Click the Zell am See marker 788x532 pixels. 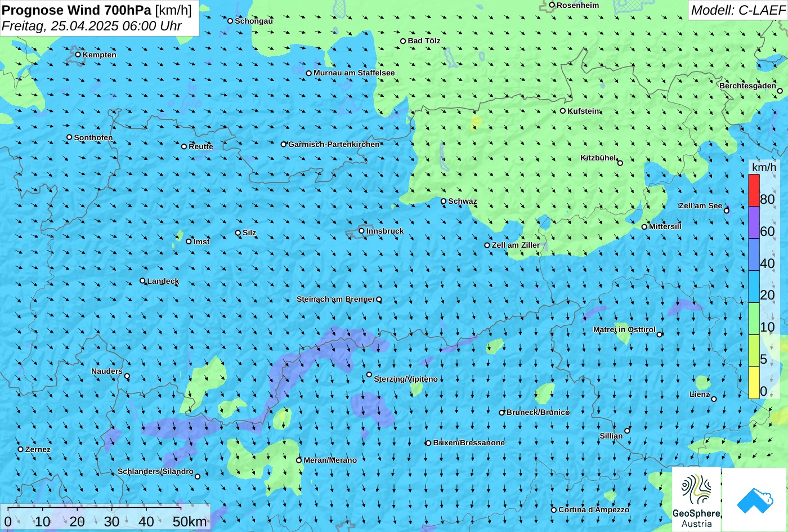727,211
